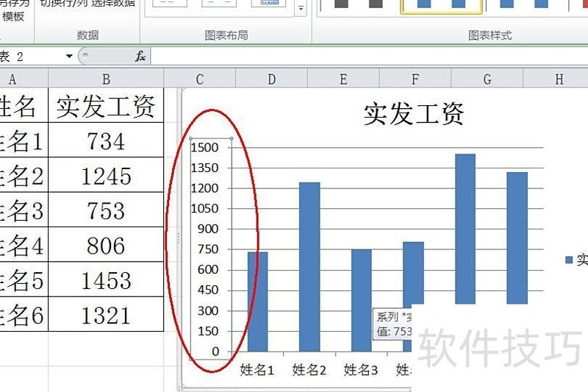588x392 pixels.
Task: Select the cell containing 806
Action: coord(106,245)
